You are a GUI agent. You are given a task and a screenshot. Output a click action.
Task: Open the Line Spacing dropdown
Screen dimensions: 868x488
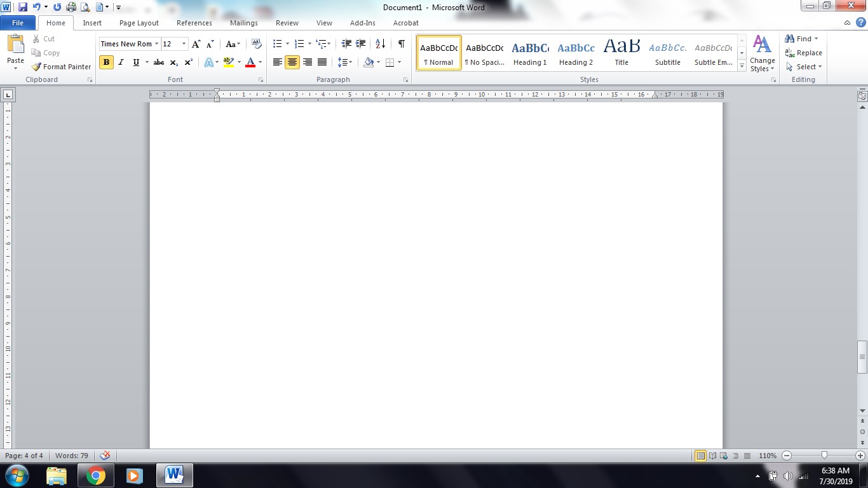point(344,62)
